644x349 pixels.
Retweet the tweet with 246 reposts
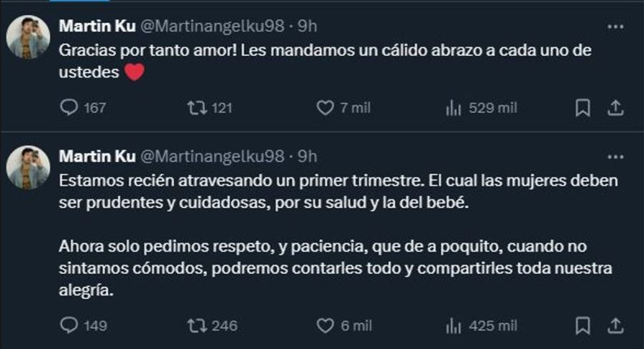pos(194,325)
